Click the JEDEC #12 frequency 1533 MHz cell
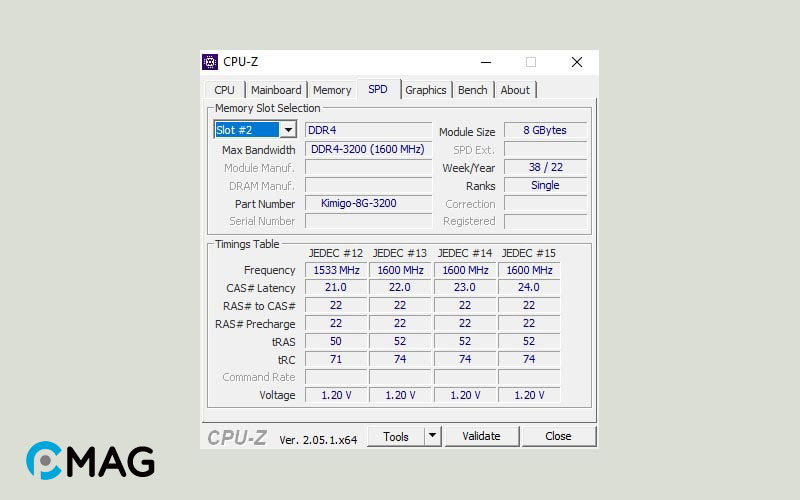Image resolution: width=800 pixels, height=500 pixels. pyautogui.click(x=336, y=270)
